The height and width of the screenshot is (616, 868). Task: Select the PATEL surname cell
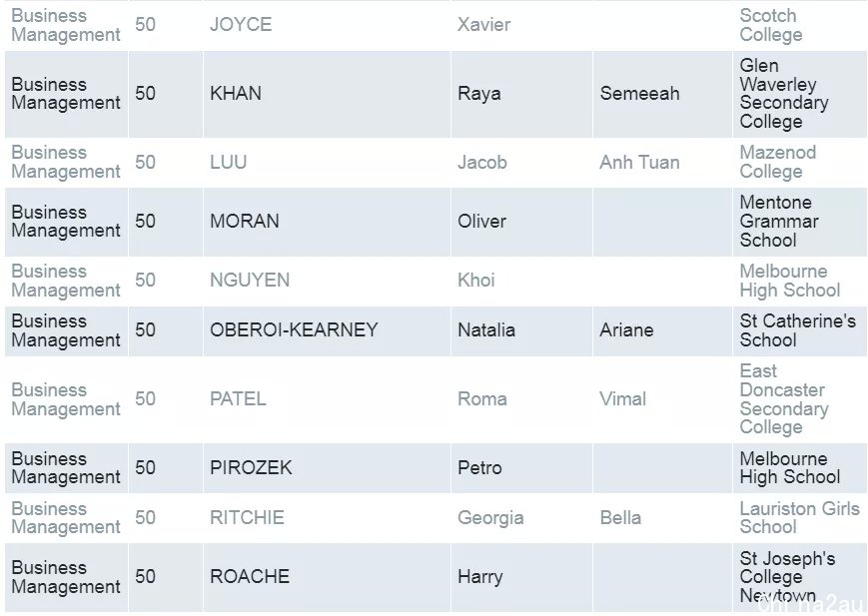327,399
